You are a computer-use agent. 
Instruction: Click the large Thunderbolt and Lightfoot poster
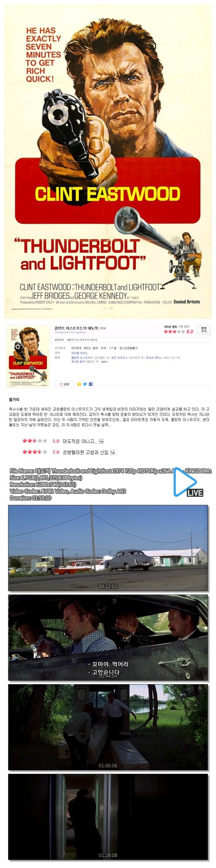[108, 161]
